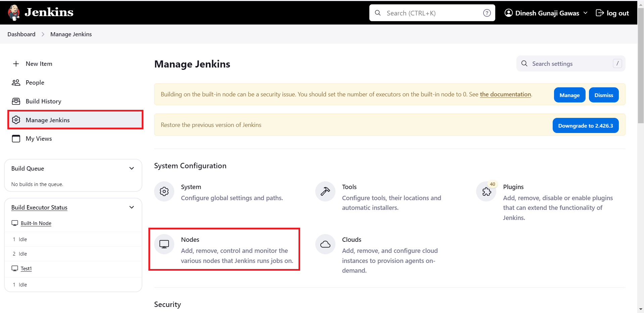Image resolution: width=644 pixels, height=313 pixels.
Task: Open the Nodes title
Action: pos(190,239)
